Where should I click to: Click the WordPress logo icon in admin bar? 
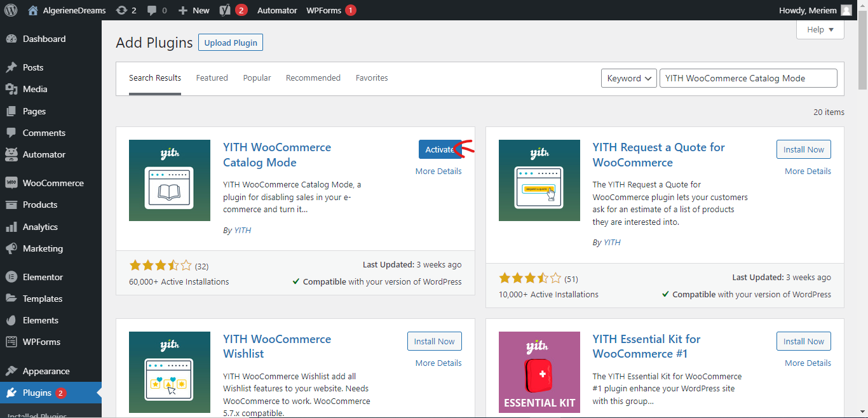click(x=11, y=10)
